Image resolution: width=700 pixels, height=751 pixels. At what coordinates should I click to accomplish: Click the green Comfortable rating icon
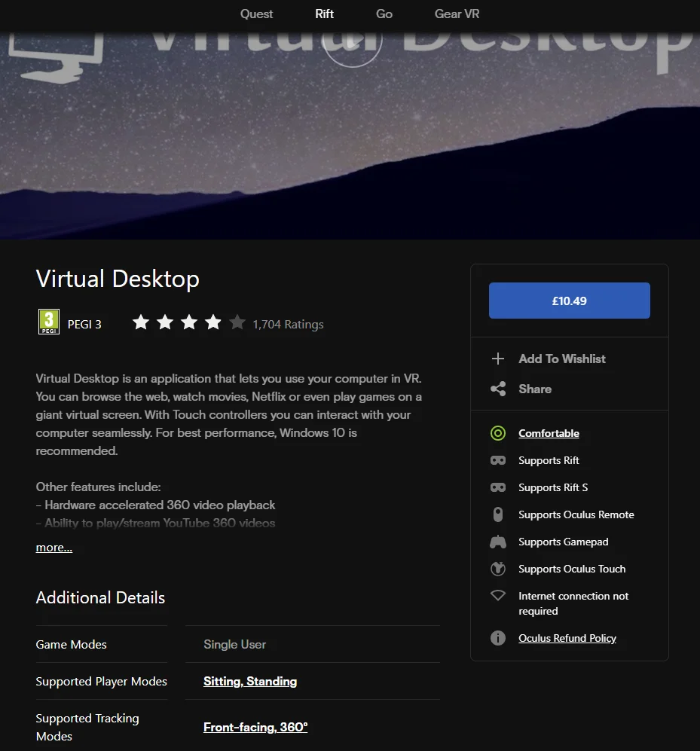click(x=498, y=433)
